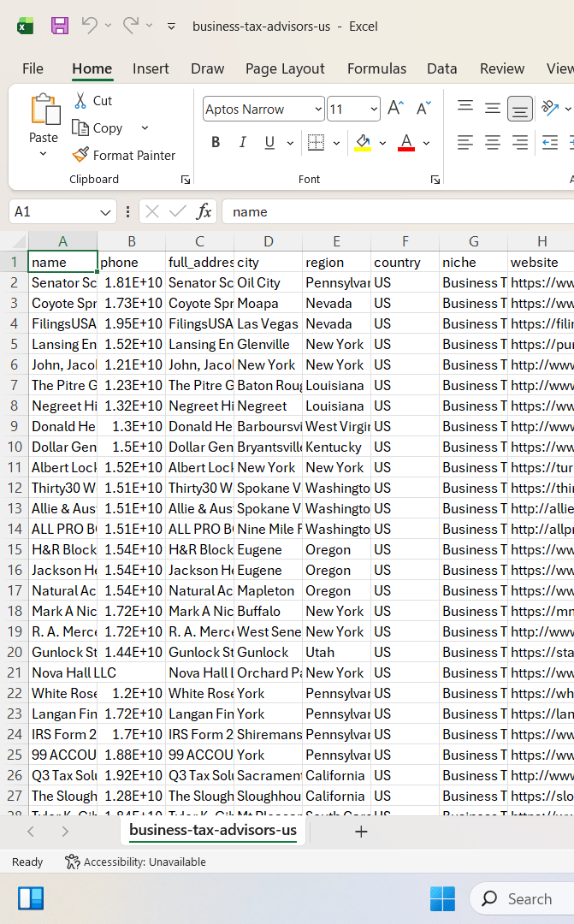Open the Undo history dropdown
This screenshot has height=924, width=574.
pos(108,26)
